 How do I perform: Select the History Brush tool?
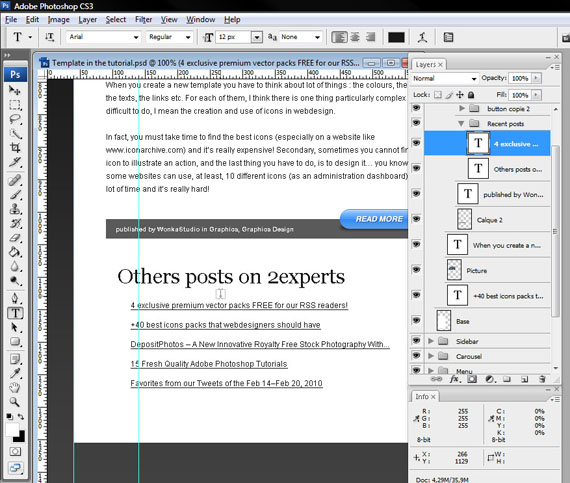15,224
